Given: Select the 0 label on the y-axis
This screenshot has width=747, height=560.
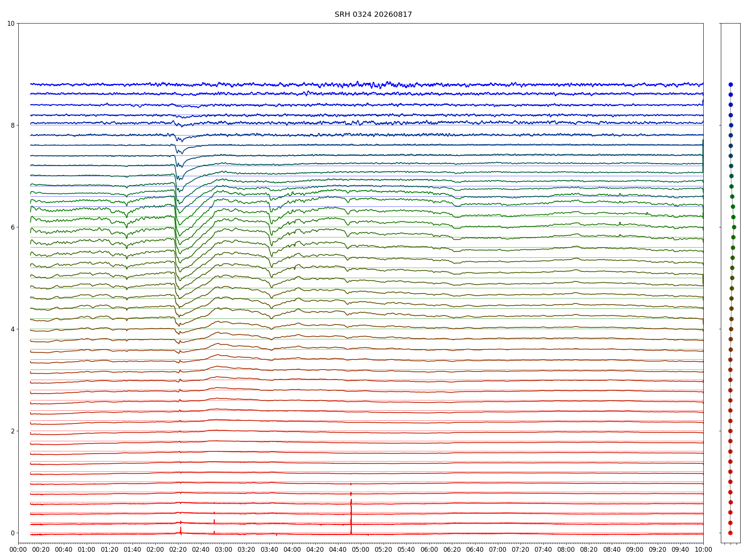Looking at the screenshot, I should (13, 533).
